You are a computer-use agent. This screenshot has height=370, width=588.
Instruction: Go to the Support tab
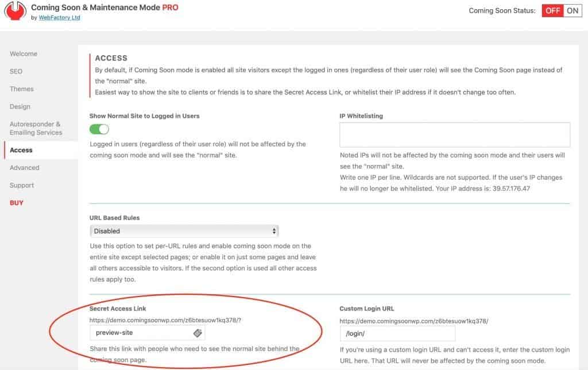(x=22, y=185)
